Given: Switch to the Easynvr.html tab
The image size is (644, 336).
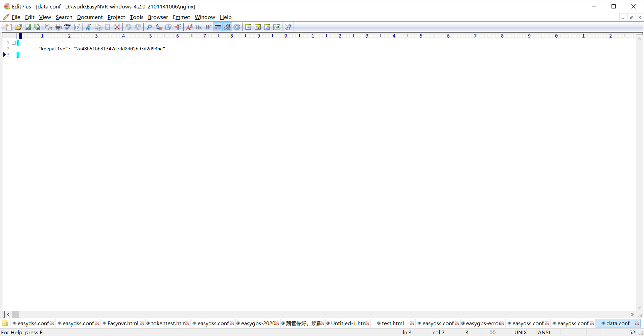Looking at the screenshot, I should [x=123, y=323].
